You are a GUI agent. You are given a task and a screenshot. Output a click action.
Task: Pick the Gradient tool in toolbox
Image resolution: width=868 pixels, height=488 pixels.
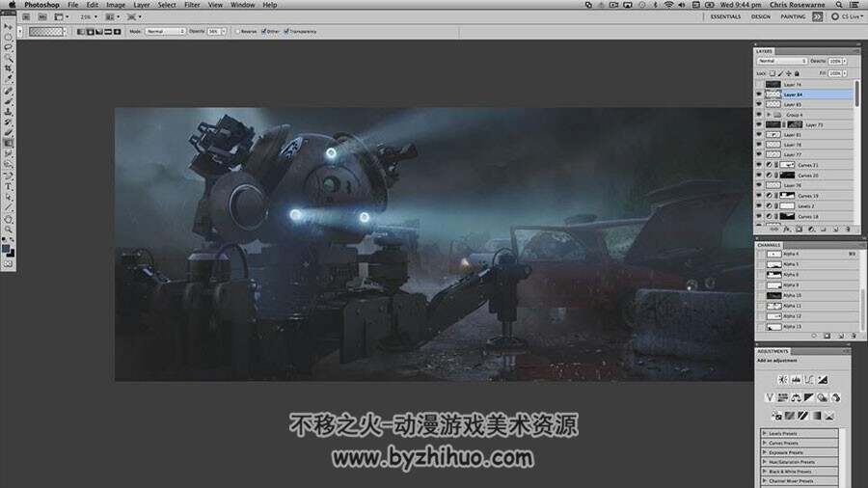[8, 144]
